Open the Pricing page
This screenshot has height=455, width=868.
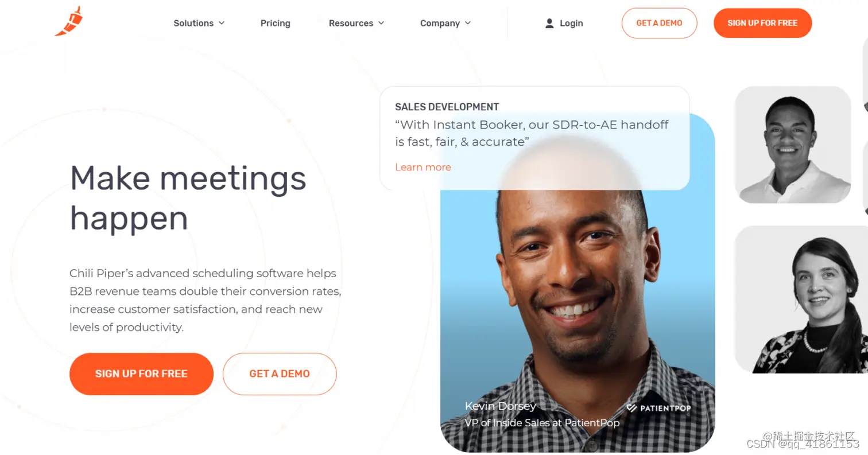click(x=276, y=24)
